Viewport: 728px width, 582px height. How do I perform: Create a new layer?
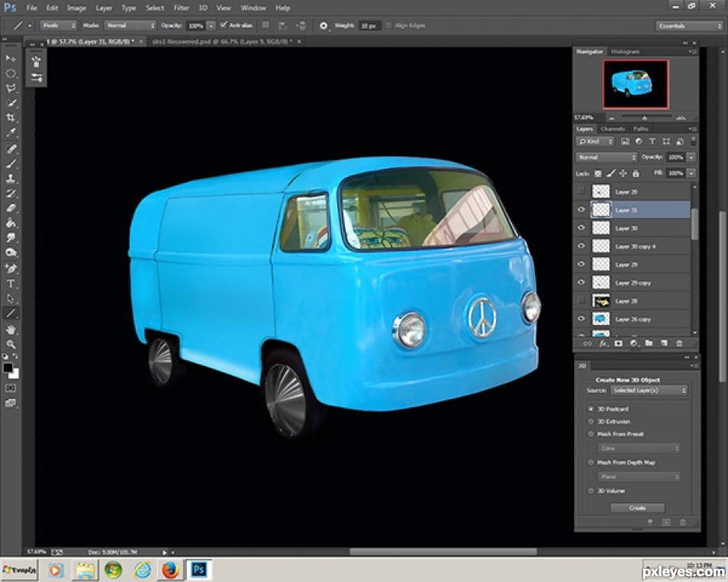(664, 343)
